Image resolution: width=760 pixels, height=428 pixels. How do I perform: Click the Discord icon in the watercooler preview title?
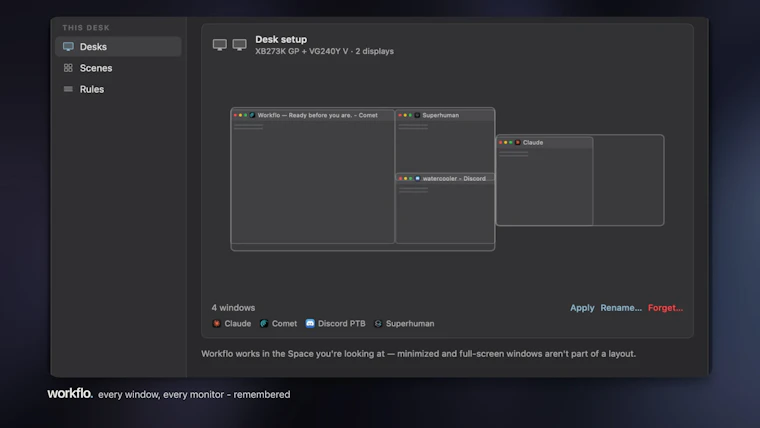tap(418, 178)
